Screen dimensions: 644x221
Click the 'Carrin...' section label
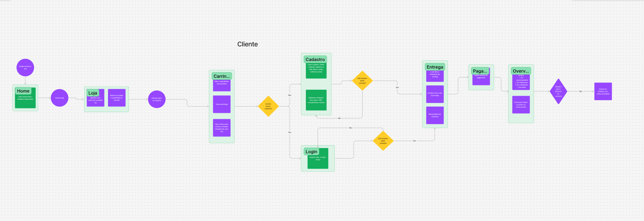(222, 76)
